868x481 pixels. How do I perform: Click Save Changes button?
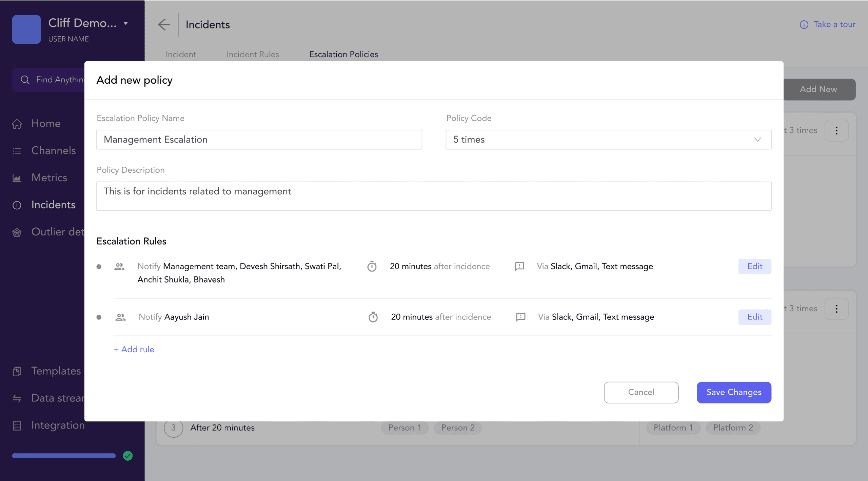734,392
